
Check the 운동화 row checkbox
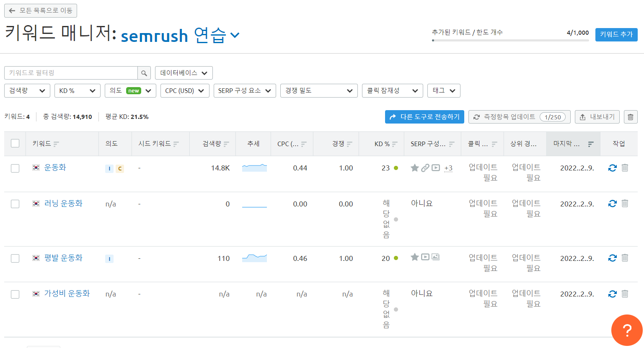pyautogui.click(x=15, y=168)
